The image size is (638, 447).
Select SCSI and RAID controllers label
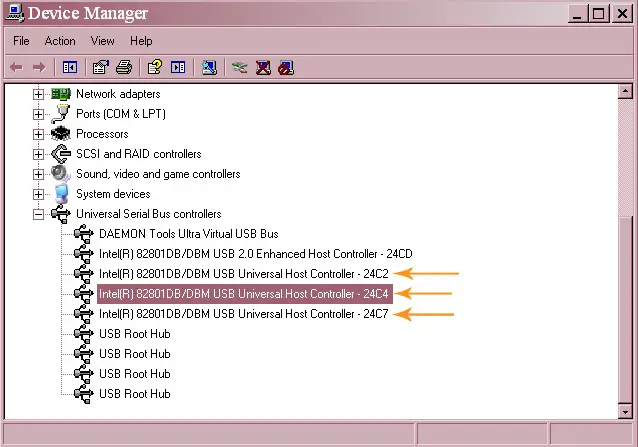coord(139,154)
